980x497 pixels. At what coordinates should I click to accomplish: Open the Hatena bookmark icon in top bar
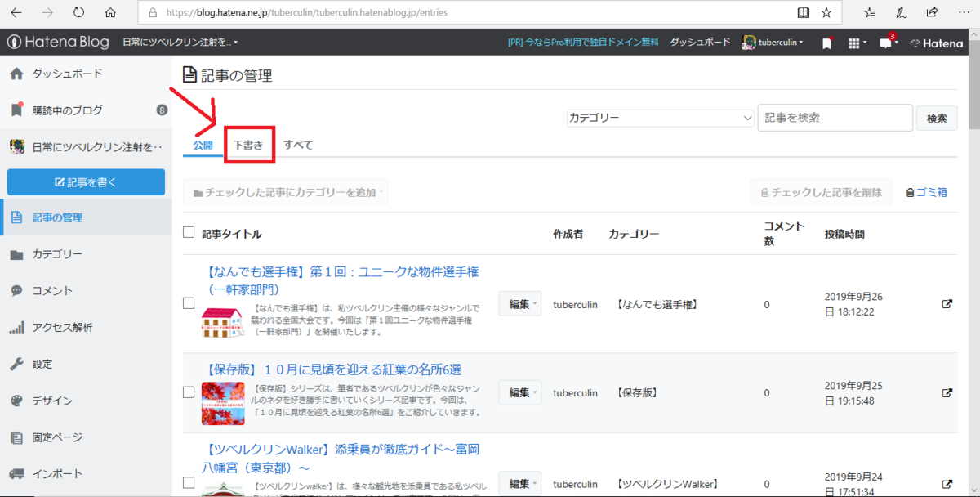pos(826,43)
